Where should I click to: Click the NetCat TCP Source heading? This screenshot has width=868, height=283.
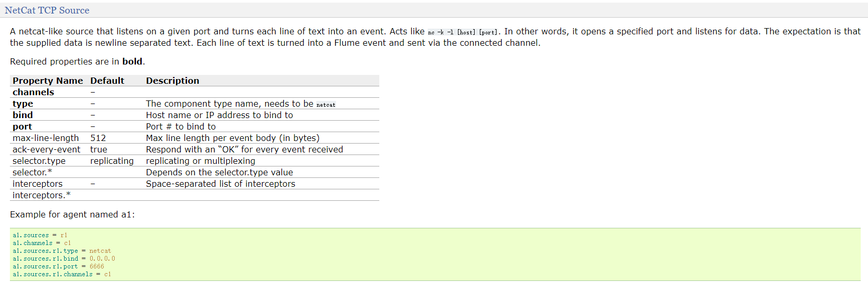[x=47, y=10]
